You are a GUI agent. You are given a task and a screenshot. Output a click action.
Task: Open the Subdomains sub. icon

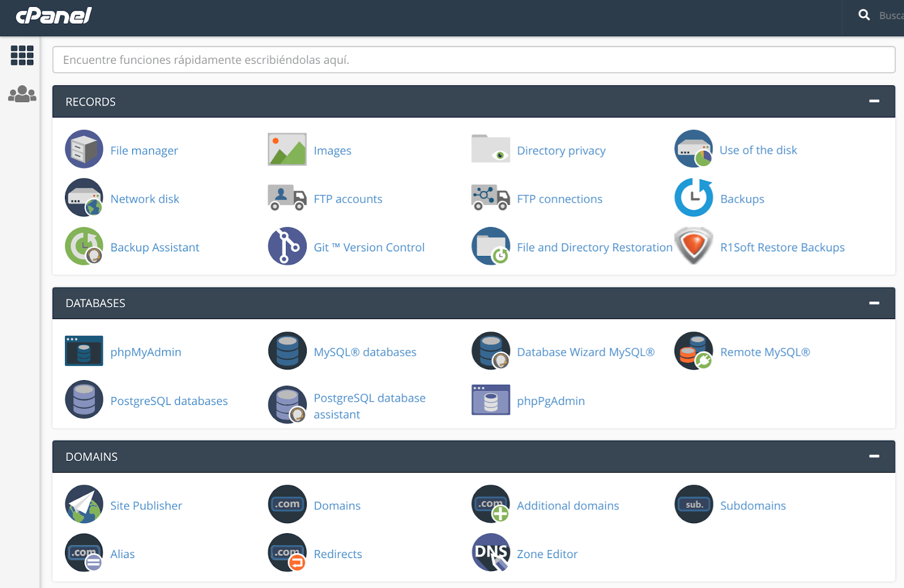(x=694, y=504)
